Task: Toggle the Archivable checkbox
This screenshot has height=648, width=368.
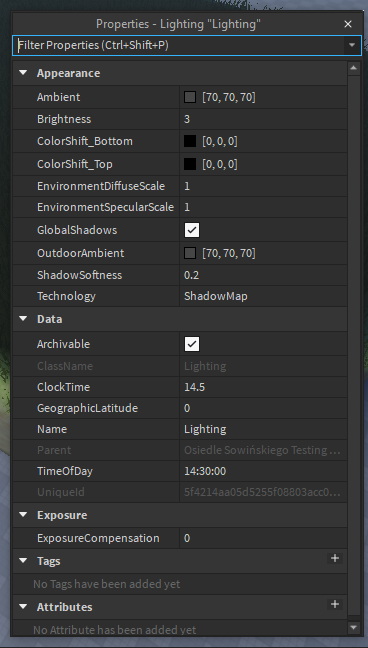Action: point(192,344)
